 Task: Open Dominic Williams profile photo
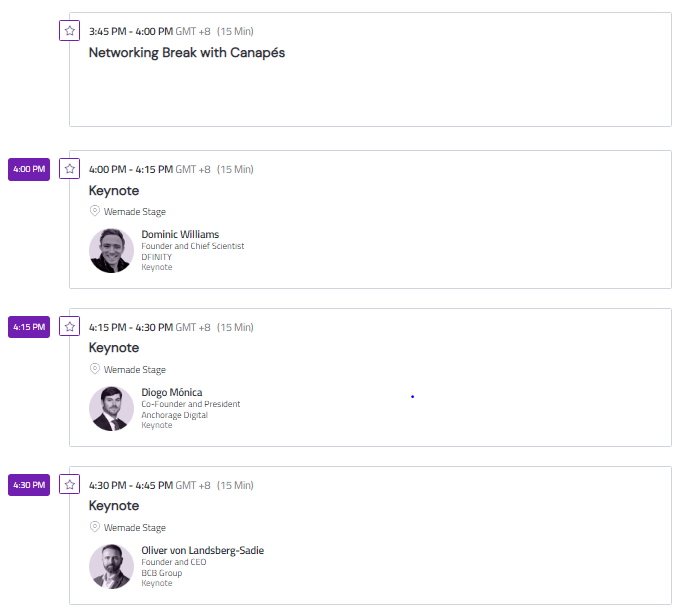point(112,251)
